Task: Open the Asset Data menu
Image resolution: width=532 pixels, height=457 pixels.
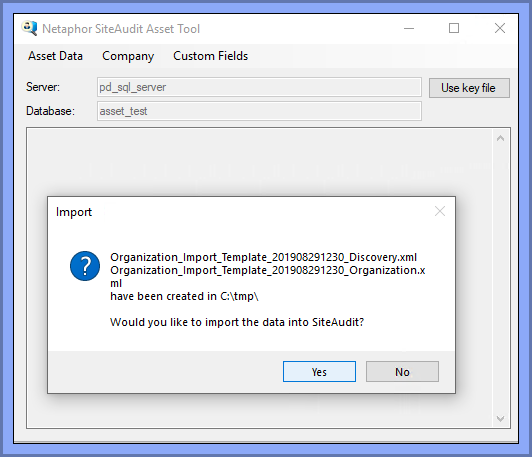Action: pyautogui.click(x=55, y=56)
